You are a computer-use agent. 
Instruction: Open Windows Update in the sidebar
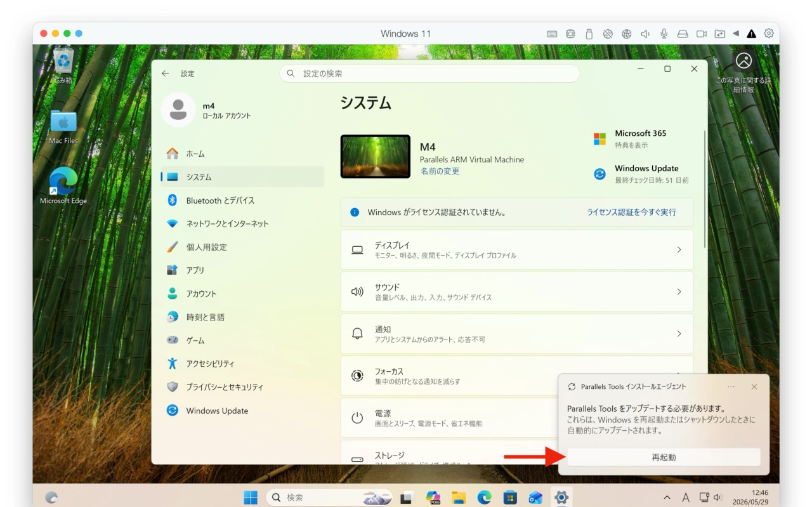pyautogui.click(x=242, y=411)
